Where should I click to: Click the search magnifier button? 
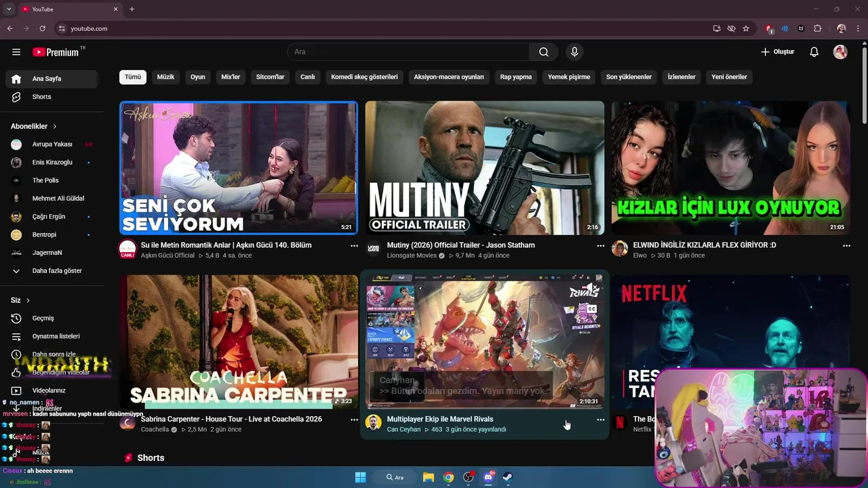[544, 52]
